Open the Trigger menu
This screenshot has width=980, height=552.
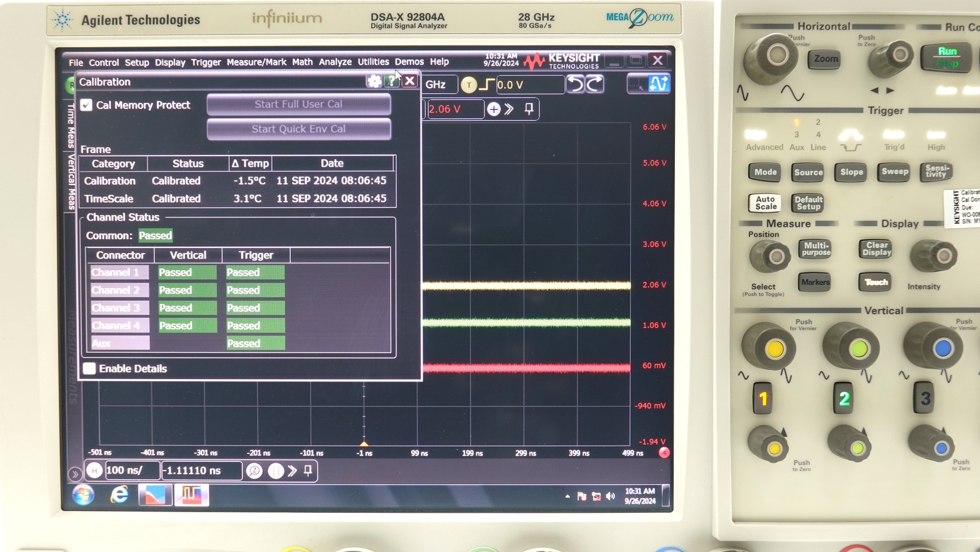coord(206,62)
